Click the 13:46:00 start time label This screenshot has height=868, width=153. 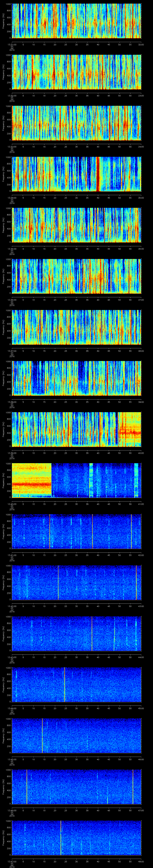click(x=12, y=810)
